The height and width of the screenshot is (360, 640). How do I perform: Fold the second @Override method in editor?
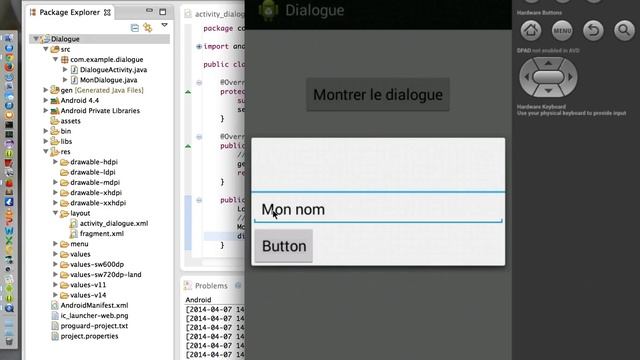[199, 137]
